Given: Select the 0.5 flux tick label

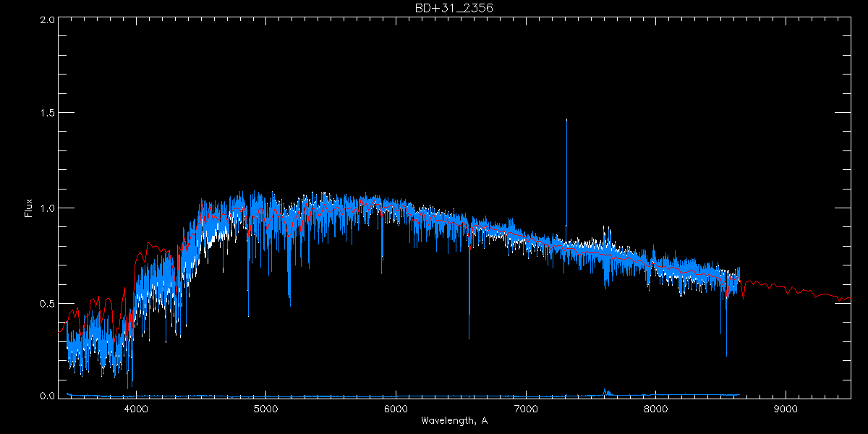Looking at the screenshot, I should click(x=47, y=303).
